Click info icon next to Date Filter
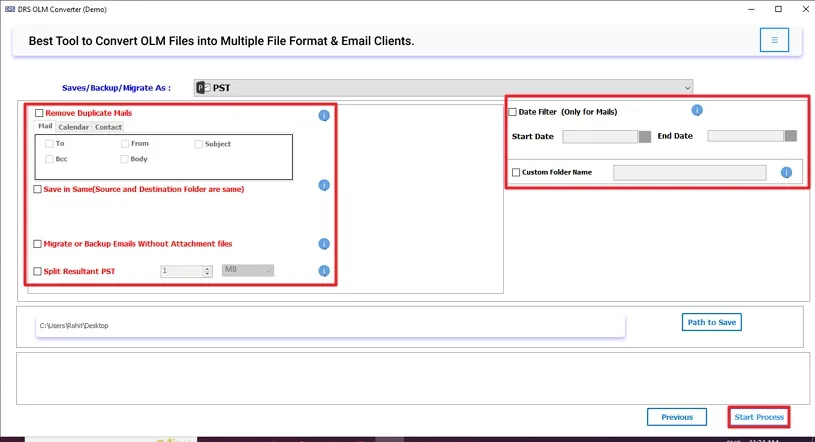The image size is (815, 442). (697, 110)
